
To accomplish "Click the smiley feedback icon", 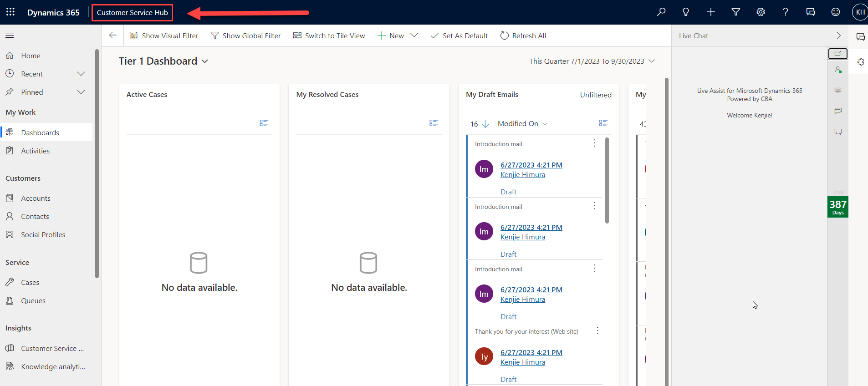I will point(836,12).
